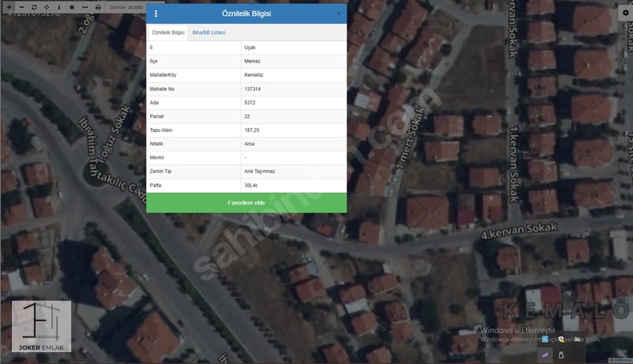
Task: Switch to the Bina/BB Listesi tab
Action: (209, 32)
